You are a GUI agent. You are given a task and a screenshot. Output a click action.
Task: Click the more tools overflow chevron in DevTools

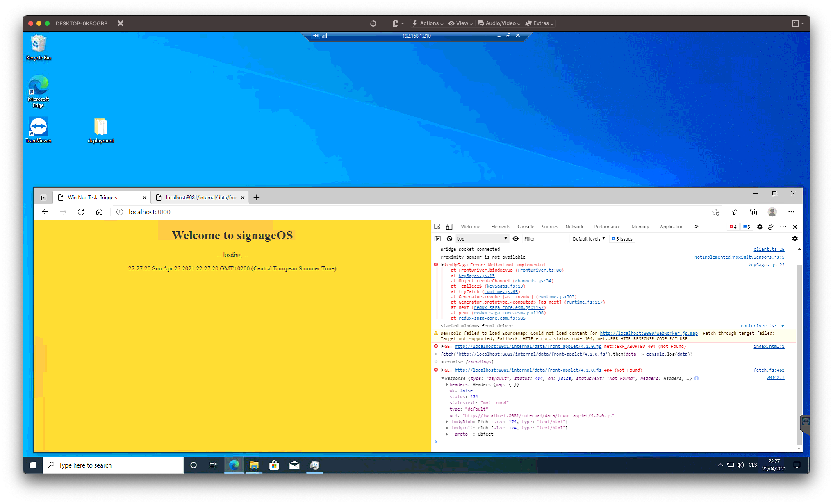[x=696, y=227]
